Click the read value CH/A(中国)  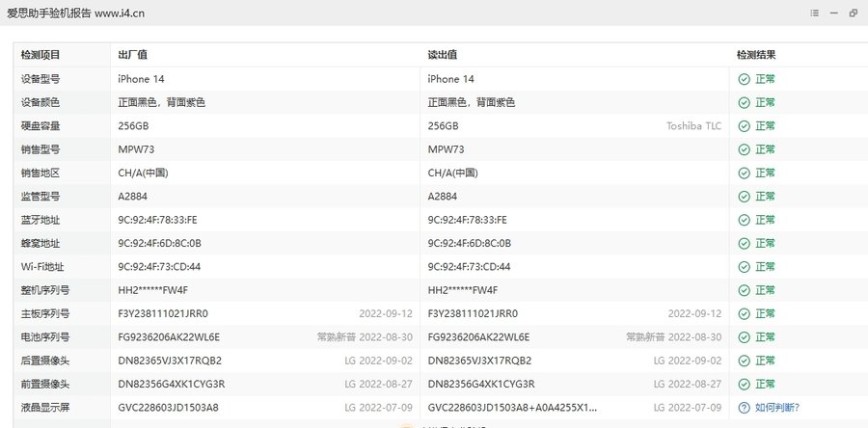point(453,174)
